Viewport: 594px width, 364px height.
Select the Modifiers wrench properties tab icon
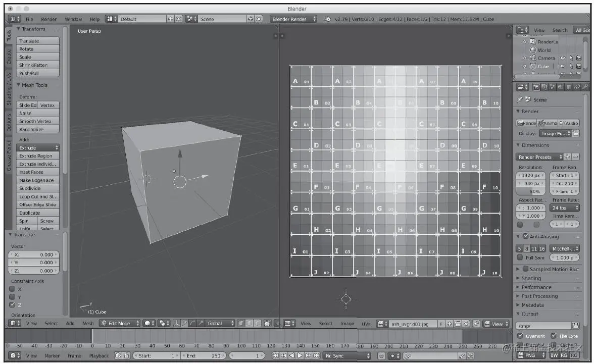(x=585, y=87)
